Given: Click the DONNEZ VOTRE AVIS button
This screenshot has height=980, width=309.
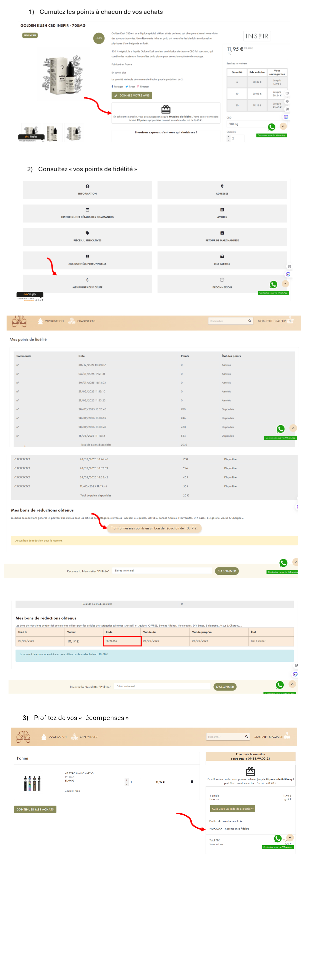Looking at the screenshot, I should click(x=132, y=95).
